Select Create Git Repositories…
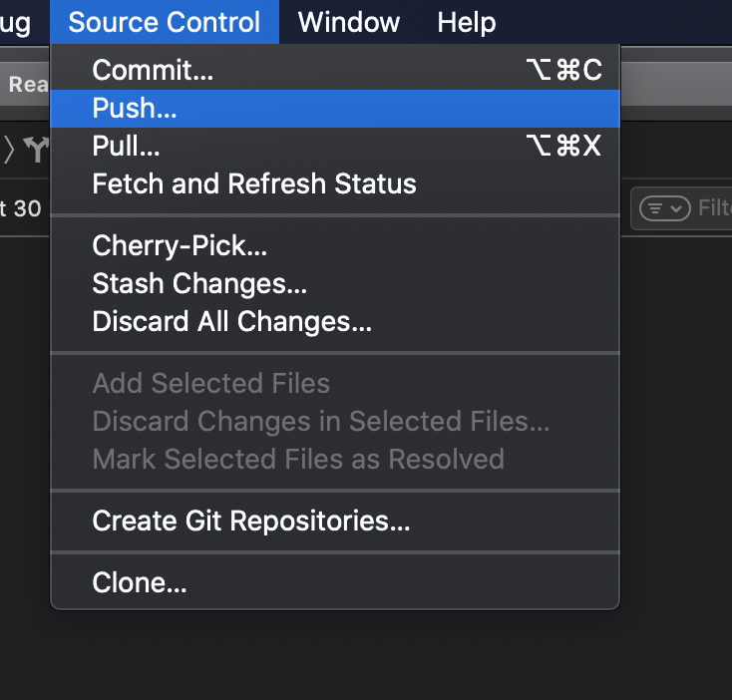This screenshot has width=732, height=700. (x=251, y=522)
